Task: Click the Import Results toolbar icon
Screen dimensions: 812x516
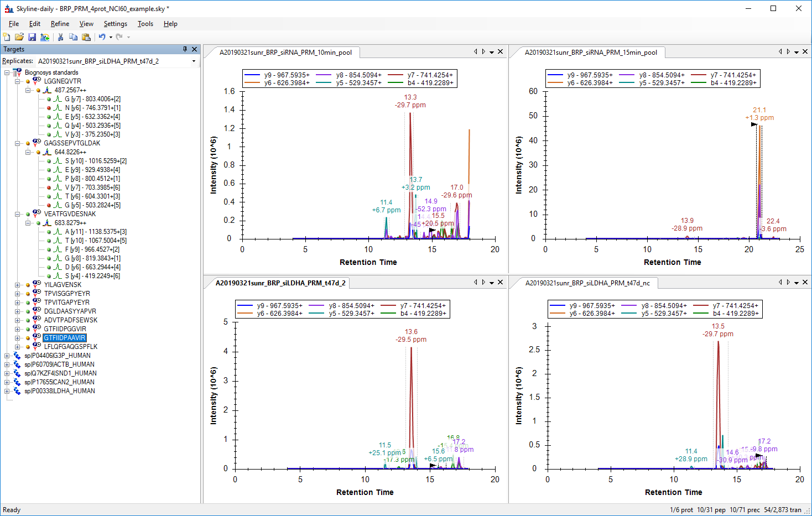Action: click(45, 37)
